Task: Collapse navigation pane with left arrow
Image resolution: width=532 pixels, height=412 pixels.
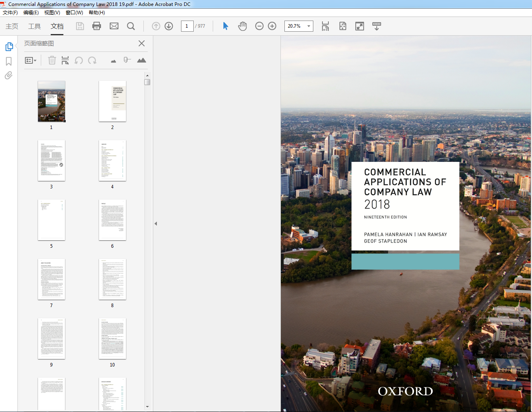Action: pyautogui.click(x=156, y=224)
